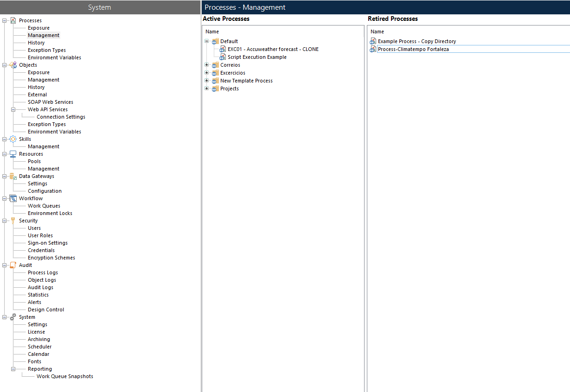Open Encryption Schemes
This screenshot has width=570, height=392.
click(51, 258)
